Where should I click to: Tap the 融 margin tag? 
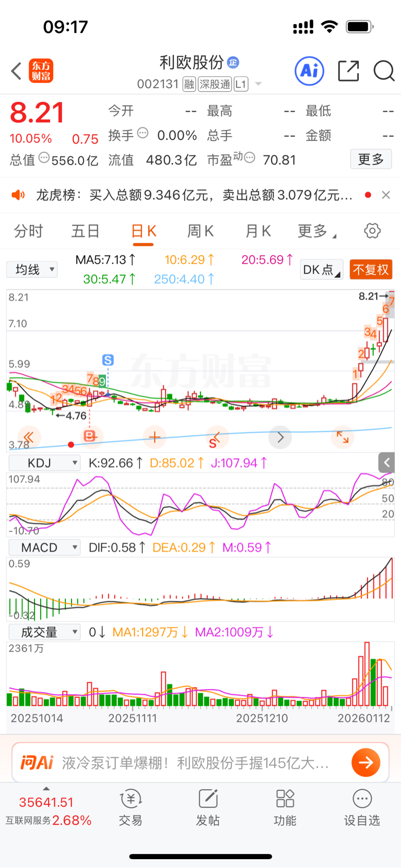(x=189, y=84)
